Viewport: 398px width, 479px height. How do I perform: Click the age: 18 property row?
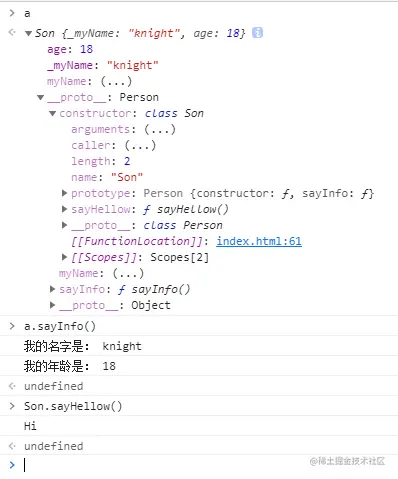point(70,49)
